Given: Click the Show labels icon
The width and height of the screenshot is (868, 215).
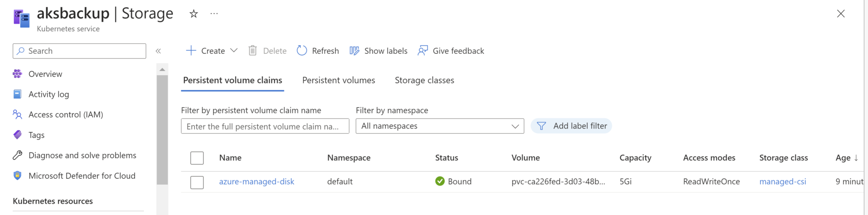Looking at the screenshot, I should click(354, 51).
